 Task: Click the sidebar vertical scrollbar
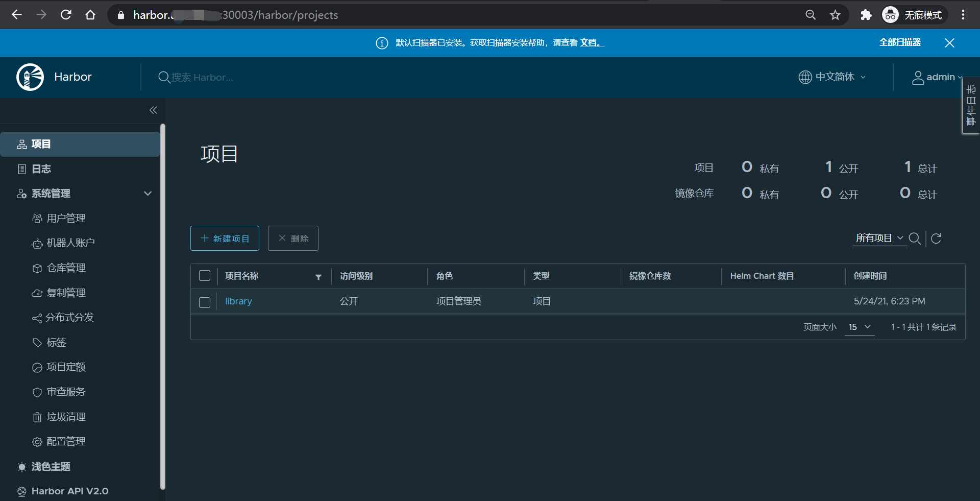pyautogui.click(x=163, y=306)
